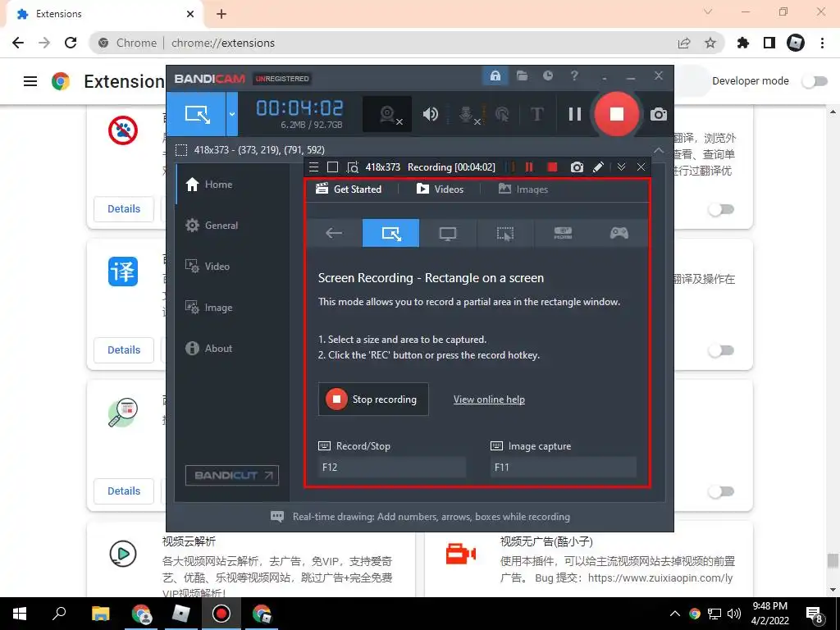Click the dashed selection area icon
The width and height of the screenshot is (840, 630).
pyautogui.click(x=181, y=150)
